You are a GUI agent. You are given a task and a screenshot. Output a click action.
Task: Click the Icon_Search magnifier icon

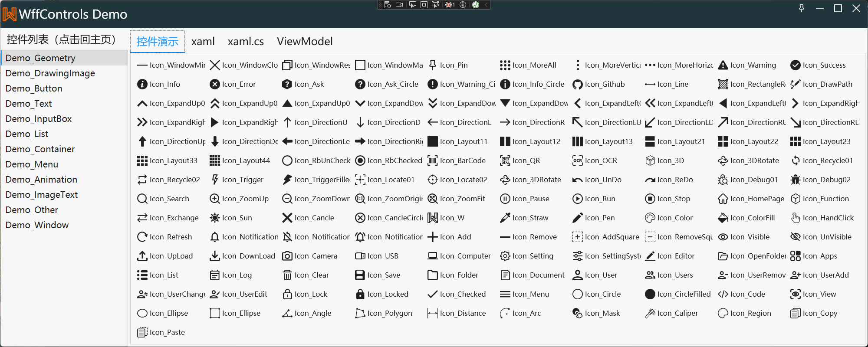pos(142,199)
